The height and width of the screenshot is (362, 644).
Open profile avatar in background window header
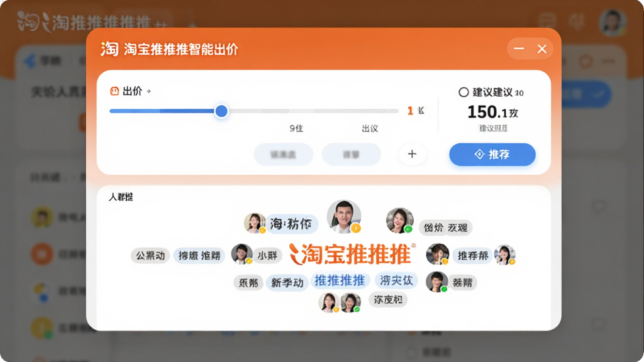pyautogui.click(x=613, y=21)
